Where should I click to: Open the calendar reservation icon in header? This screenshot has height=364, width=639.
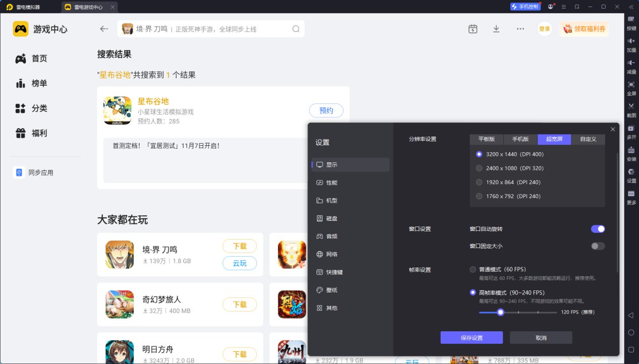point(472,29)
